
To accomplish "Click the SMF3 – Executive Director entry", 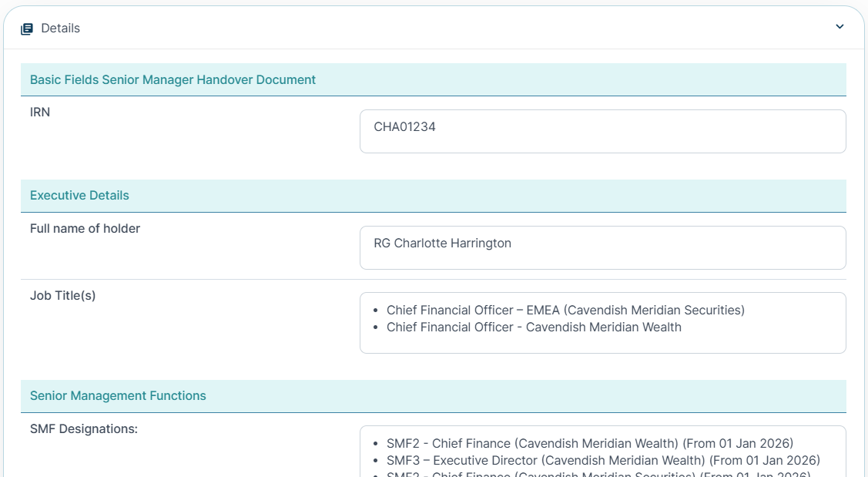I will 603,460.
